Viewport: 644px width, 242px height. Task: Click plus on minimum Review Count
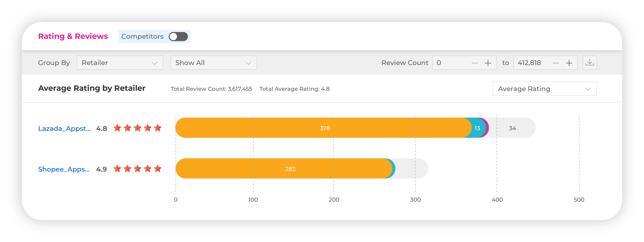[x=488, y=63]
